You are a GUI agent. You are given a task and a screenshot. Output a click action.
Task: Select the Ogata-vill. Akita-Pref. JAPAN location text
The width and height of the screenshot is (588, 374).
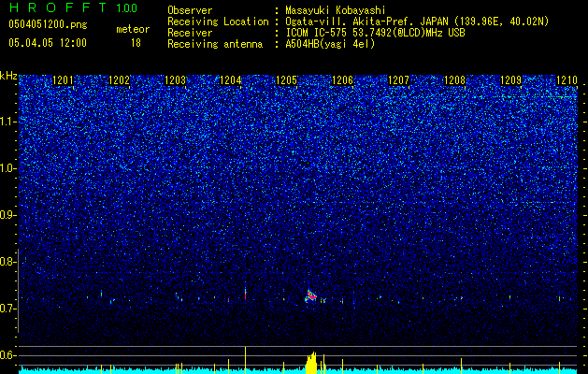tap(417, 22)
